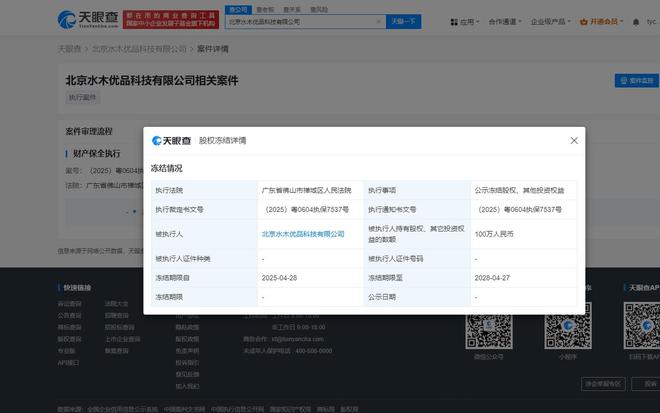
Task: Close the 股权冻结详情 dialog
Action: 574,141
